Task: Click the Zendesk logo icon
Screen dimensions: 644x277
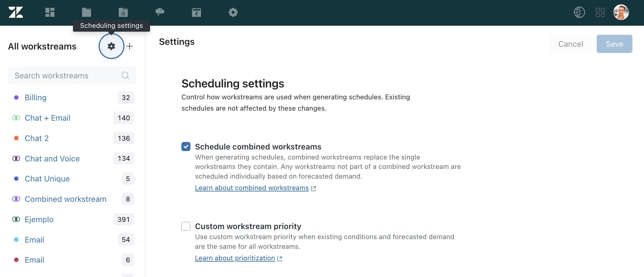Action: click(x=16, y=13)
